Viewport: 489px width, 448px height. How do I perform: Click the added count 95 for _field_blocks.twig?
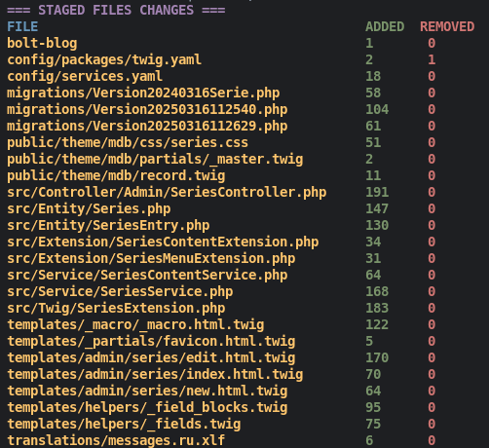point(373,408)
